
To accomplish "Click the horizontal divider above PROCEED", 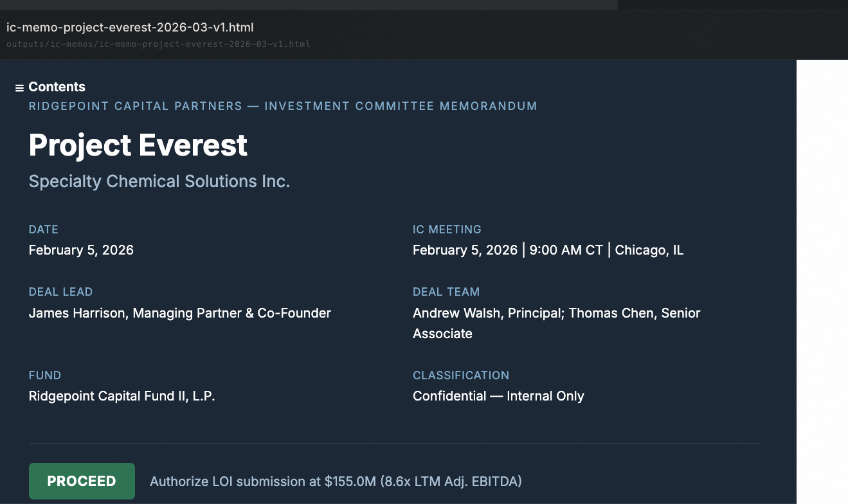I will 393,444.
